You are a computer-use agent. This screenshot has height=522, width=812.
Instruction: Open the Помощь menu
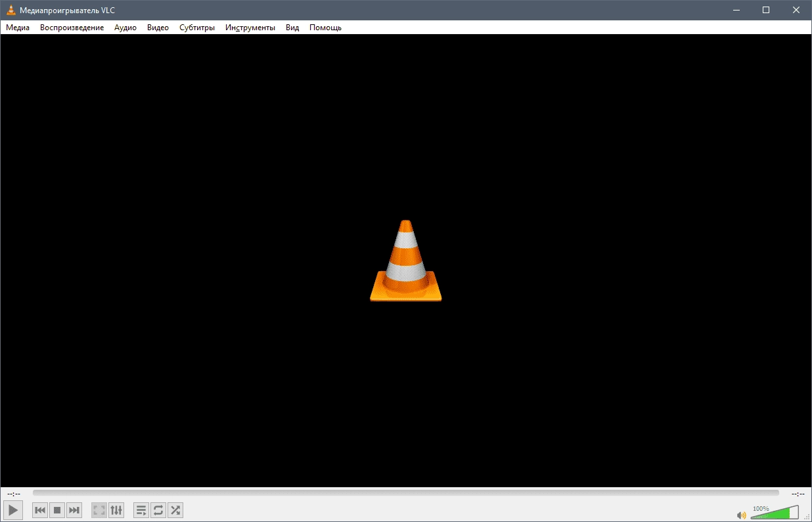tap(325, 28)
